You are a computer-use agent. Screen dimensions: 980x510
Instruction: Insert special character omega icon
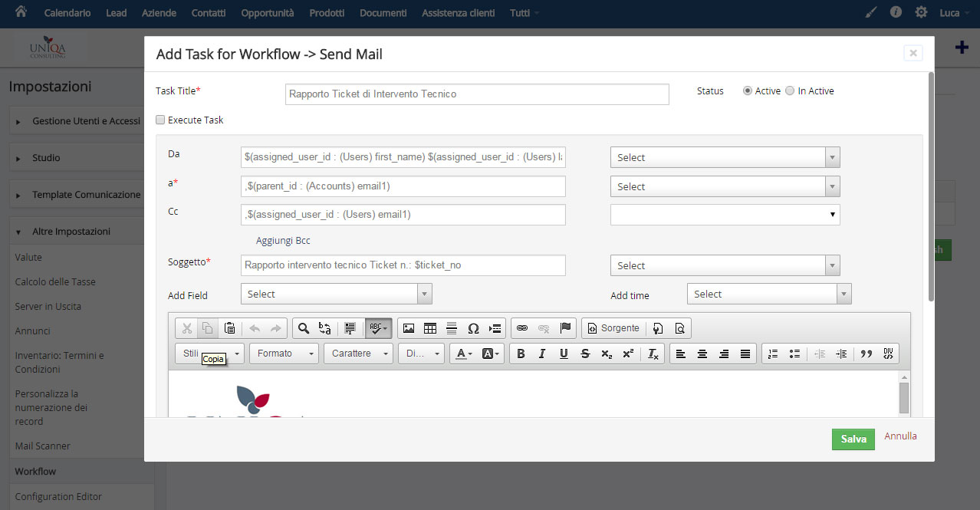click(473, 328)
